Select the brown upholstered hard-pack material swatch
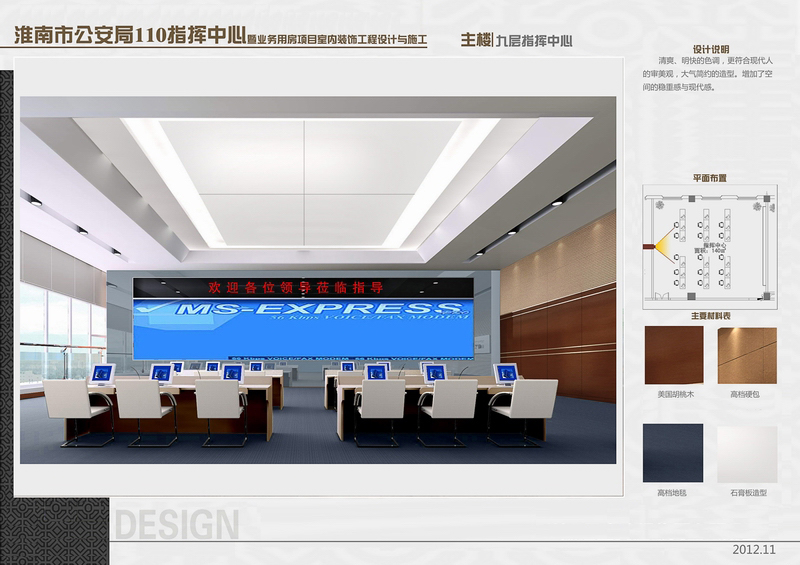Image resolution: width=800 pixels, height=565 pixels. 747,355
